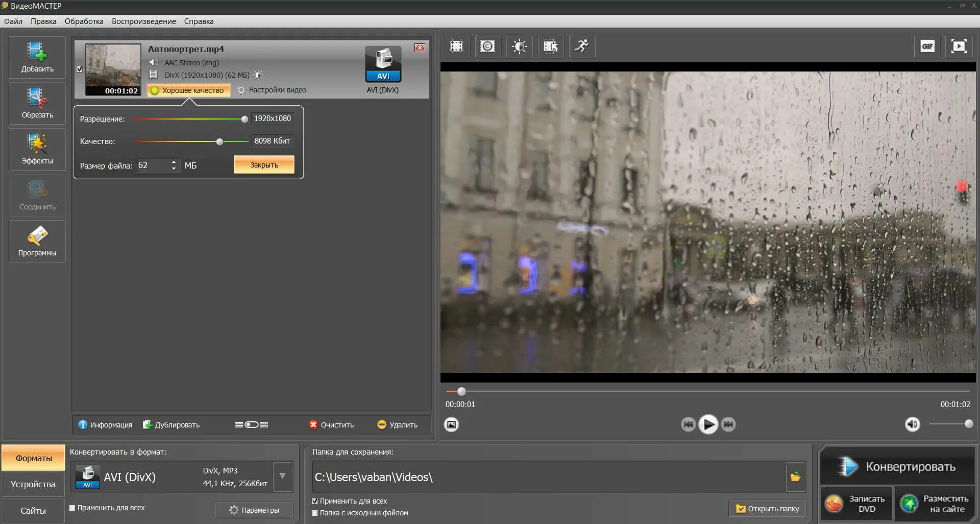
Task: Click brightness icon next to DivX info
Action: (259, 75)
